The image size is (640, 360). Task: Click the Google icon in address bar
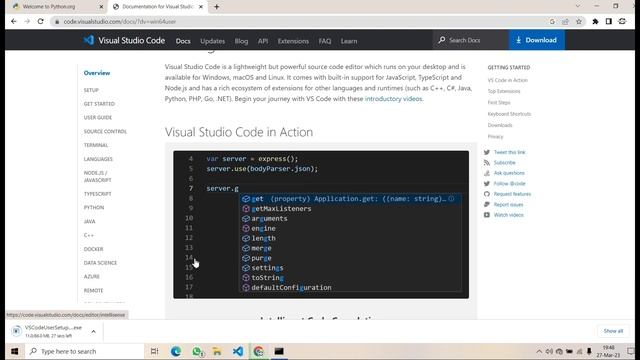(552, 22)
